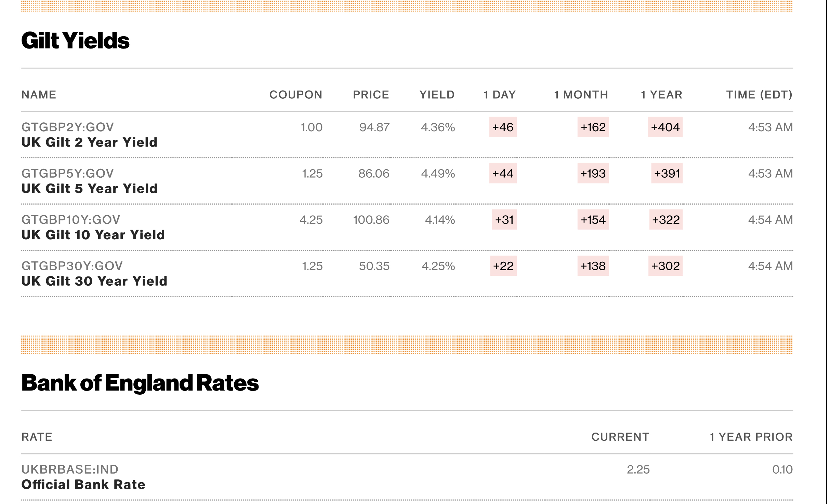Click the +193 one-month change
Screen dimensions: 830x504
click(593, 174)
